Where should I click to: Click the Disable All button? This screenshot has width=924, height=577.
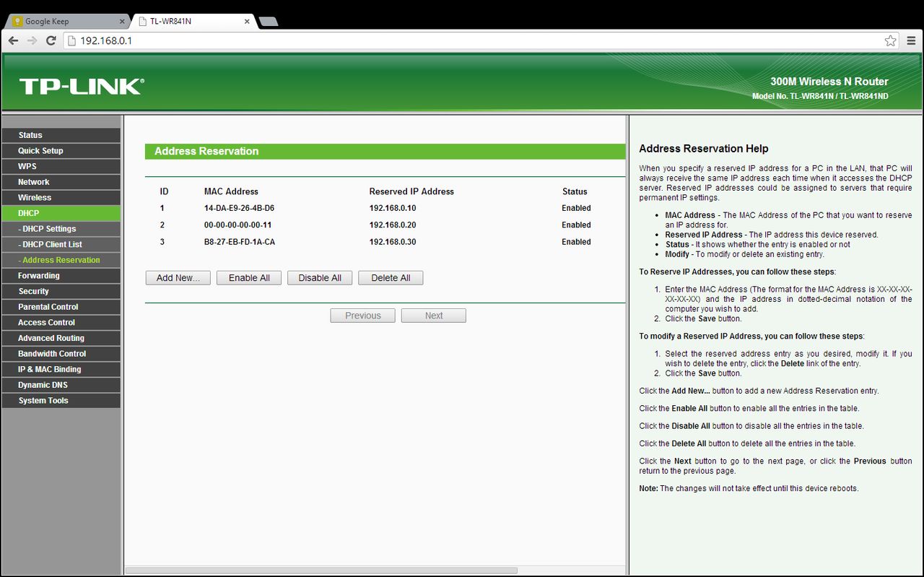pyautogui.click(x=320, y=278)
